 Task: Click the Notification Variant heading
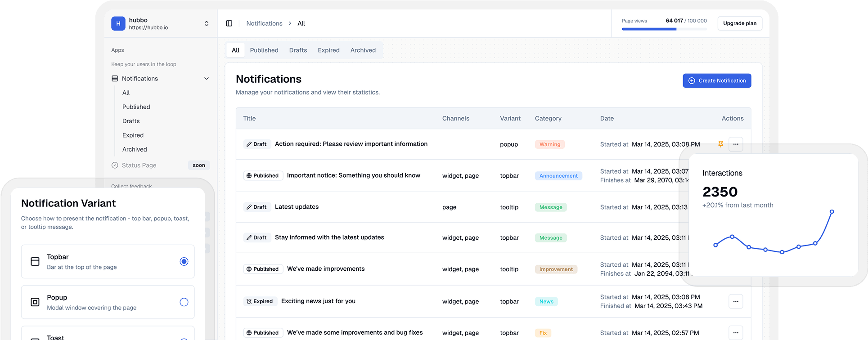click(x=68, y=203)
